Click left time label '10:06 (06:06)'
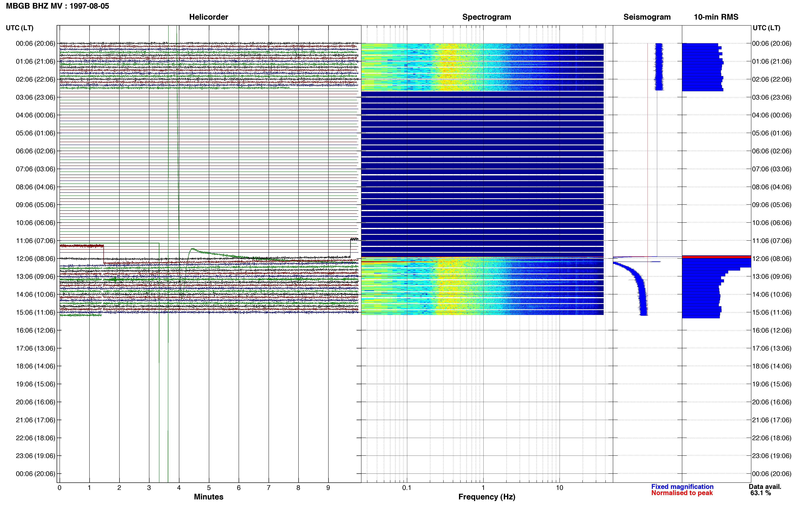Screen dimensions: 812x508 [x=35, y=223]
